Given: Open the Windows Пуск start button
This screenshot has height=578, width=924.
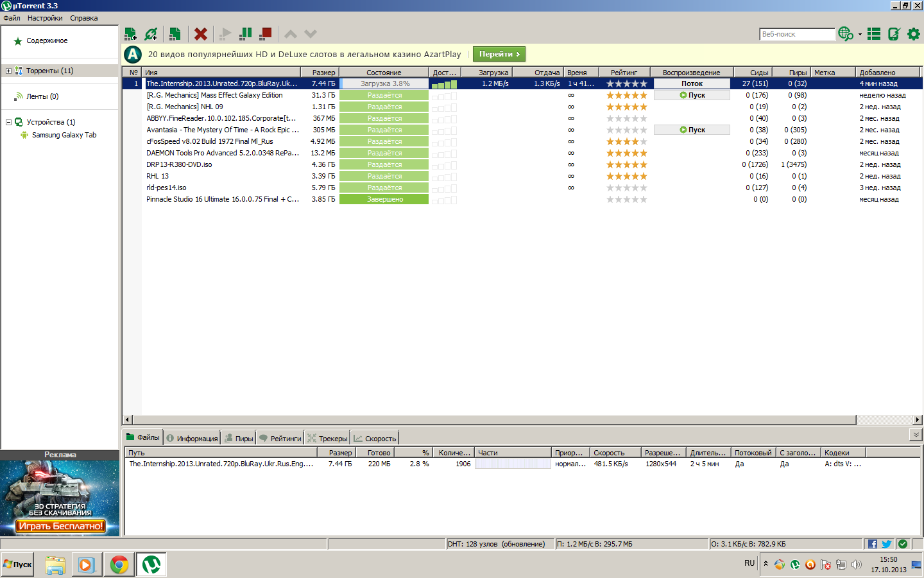Looking at the screenshot, I should click(x=17, y=565).
